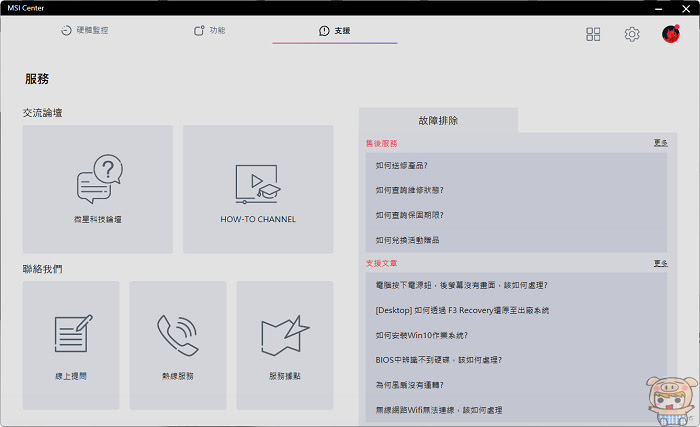The image size is (700, 427).
Task: Open 無線網路Wifi無法連線 article
Action: 439,410
